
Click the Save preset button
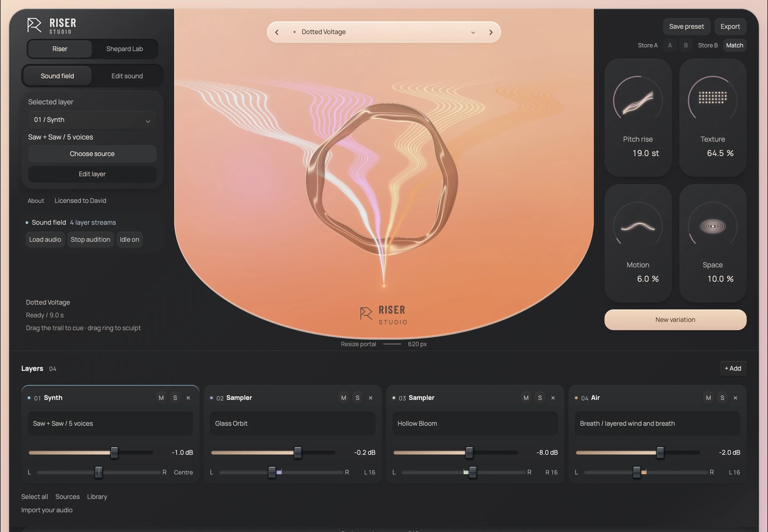(686, 26)
